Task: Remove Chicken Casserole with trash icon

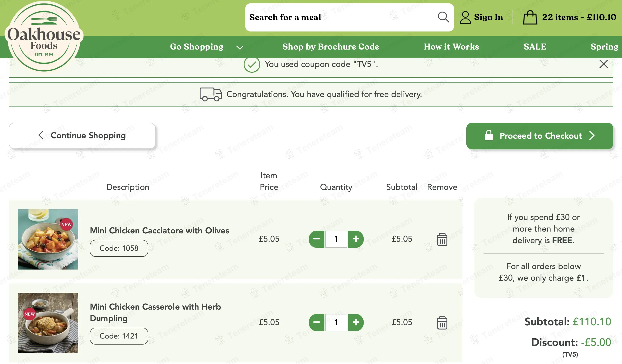Action: pos(442,323)
